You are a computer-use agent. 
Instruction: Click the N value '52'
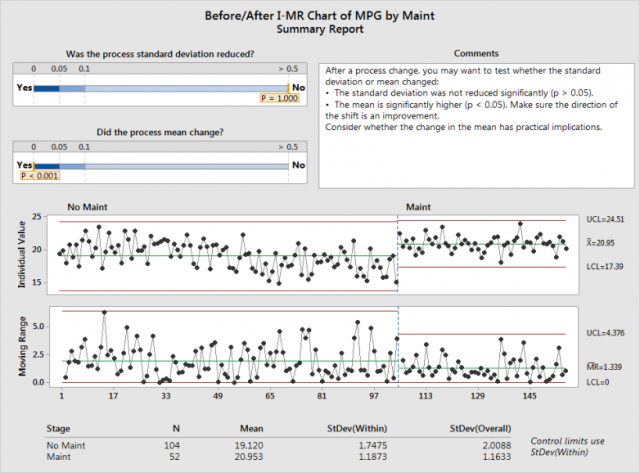pyautogui.click(x=174, y=457)
